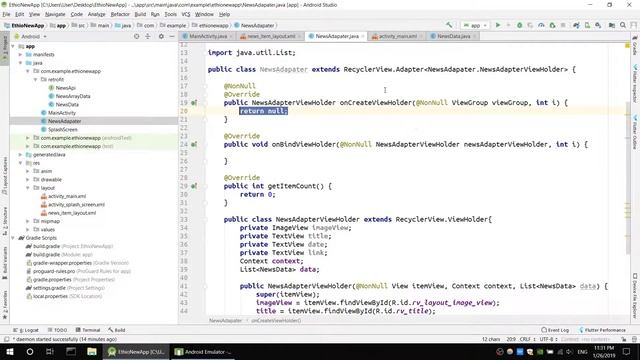Switch to the activity_main.xml tab
This screenshot has height=360, width=640.
(x=398, y=36)
